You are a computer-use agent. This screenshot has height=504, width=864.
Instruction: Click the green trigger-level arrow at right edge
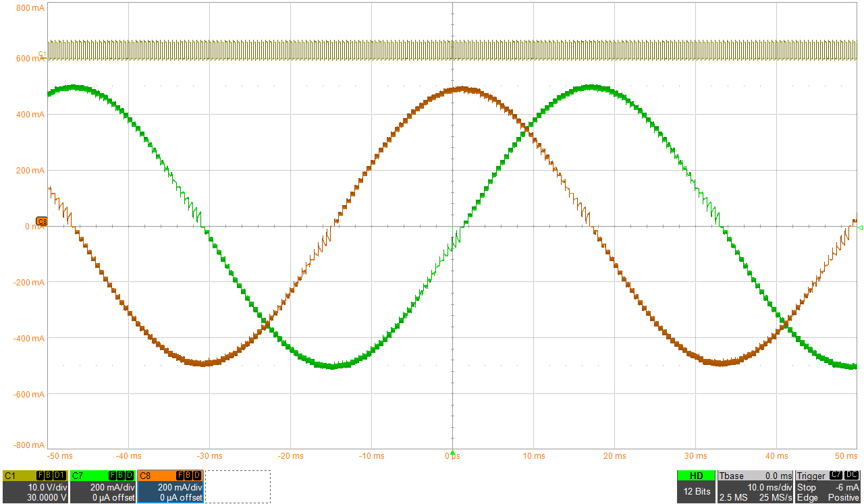tap(860, 228)
